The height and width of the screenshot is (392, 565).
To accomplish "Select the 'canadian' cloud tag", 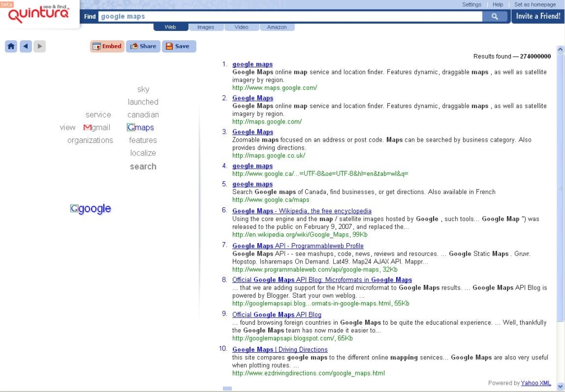I will point(143,115).
